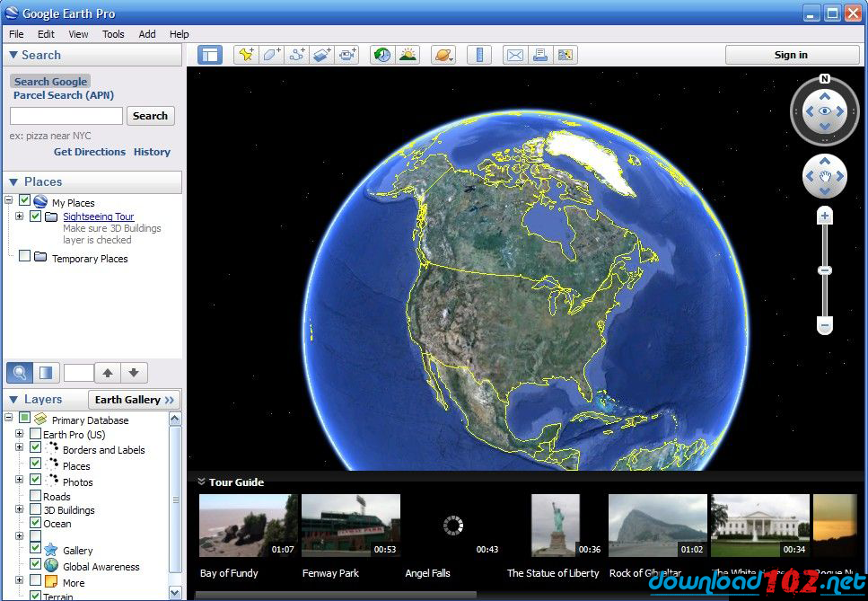The height and width of the screenshot is (601, 868).
Task: Move selected place up with arrow
Action: click(x=108, y=373)
